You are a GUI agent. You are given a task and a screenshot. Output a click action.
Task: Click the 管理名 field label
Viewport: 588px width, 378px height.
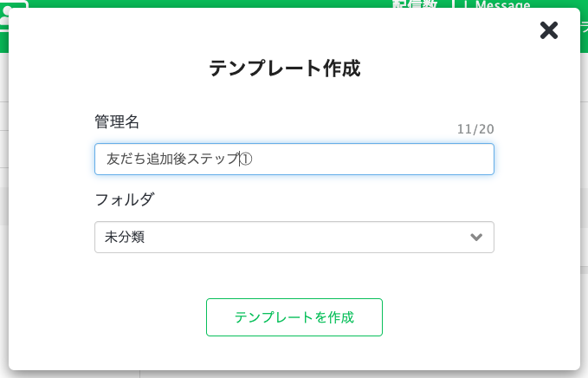[x=117, y=121]
